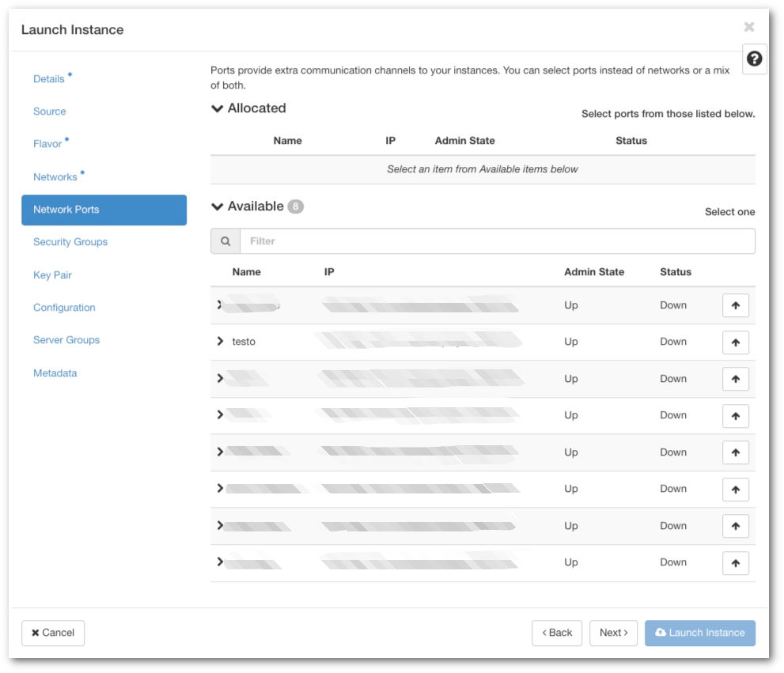Click the Next button

click(x=613, y=633)
